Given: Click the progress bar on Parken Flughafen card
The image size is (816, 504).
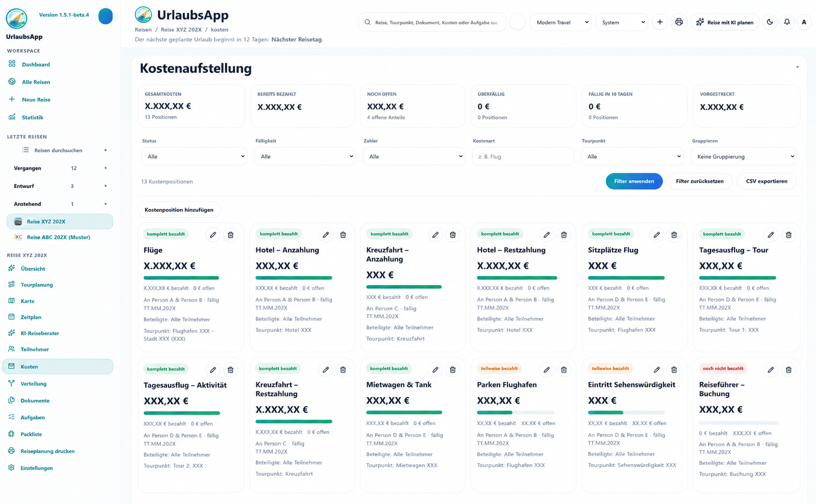Looking at the screenshot, I should tap(515, 413).
